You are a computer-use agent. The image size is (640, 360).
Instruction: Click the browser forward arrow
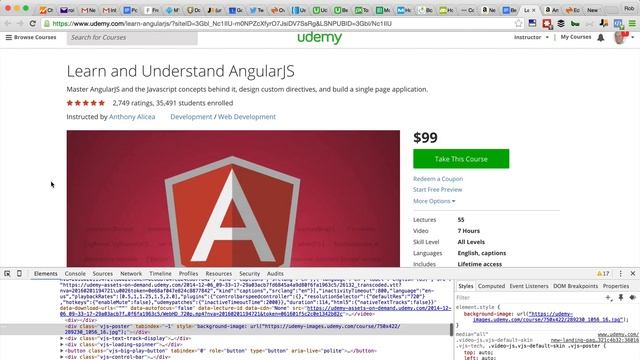pyautogui.click(x=20, y=24)
